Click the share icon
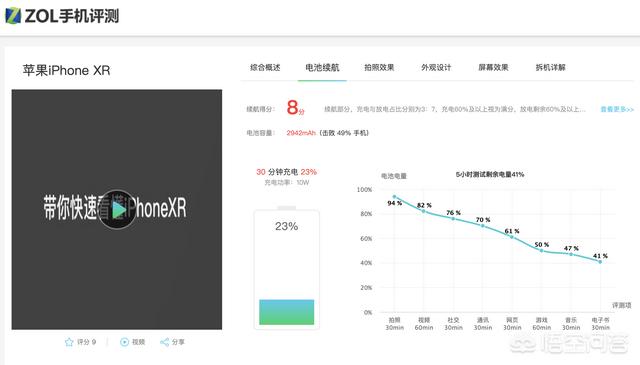Viewport: 640px width, 365px height. tap(164, 342)
